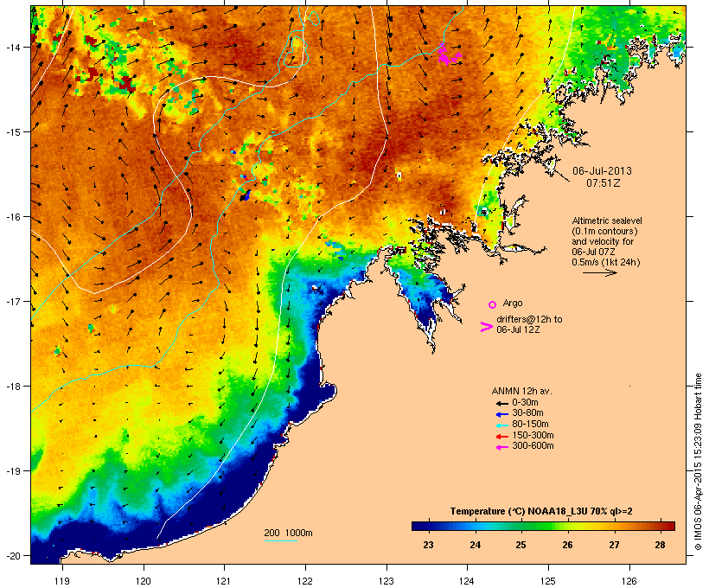
Task: Click the colorbar tick label 24
Action: (475, 545)
